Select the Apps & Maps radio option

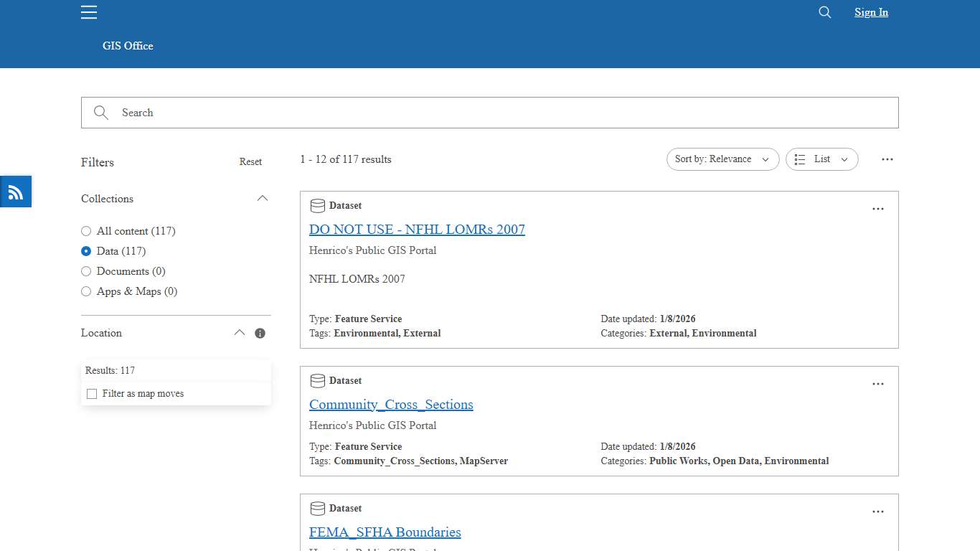[x=86, y=291]
